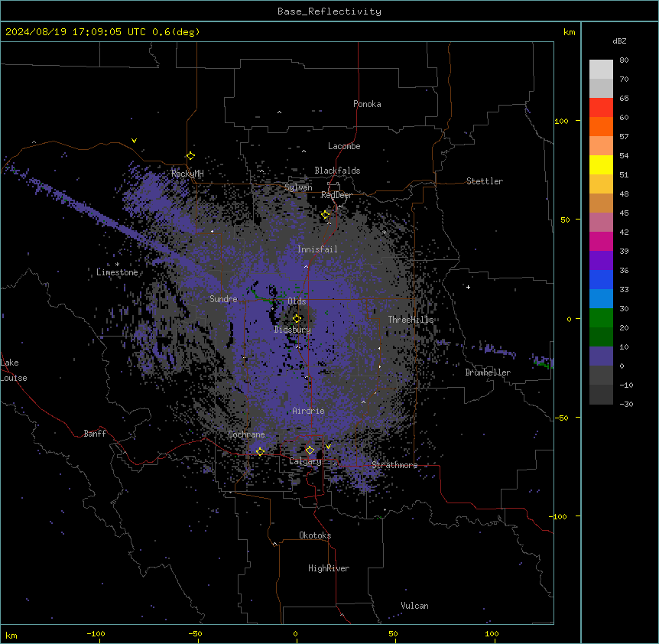Click the RedDeer city label
Image resolution: width=659 pixels, height=644 pixels.
[x=336, y=195]
